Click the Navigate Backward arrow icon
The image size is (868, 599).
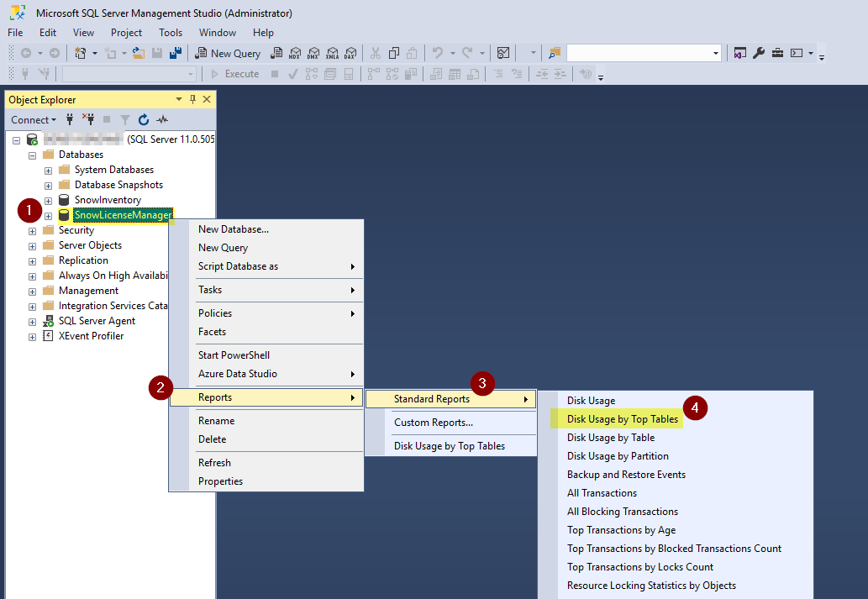coord(26,53)
